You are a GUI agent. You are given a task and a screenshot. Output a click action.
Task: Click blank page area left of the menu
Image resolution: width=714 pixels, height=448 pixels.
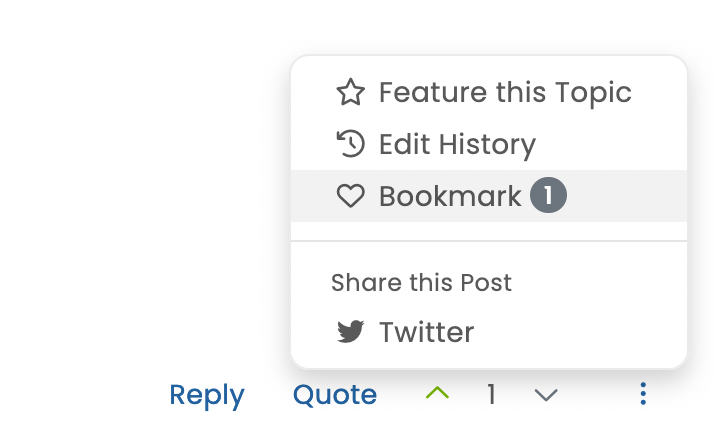(x=140, y=200)
